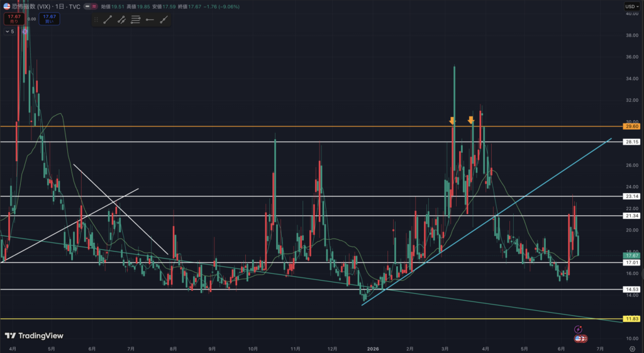Viewport: 644px width, 353px height.
Task: Select the orange 29.60 price label
Action: pyautogui.click(x=631, y=126)
